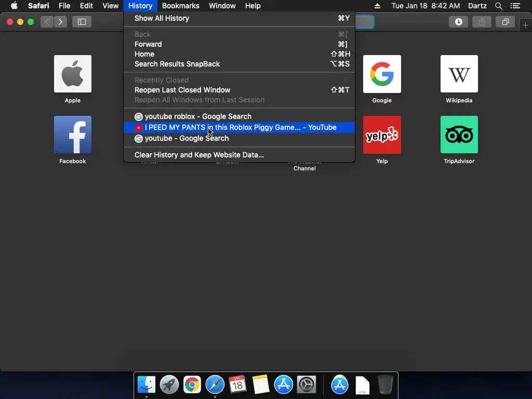Open the TripAdvisor favorite tile
Screen dimensions: 532x399
(459, 135)
